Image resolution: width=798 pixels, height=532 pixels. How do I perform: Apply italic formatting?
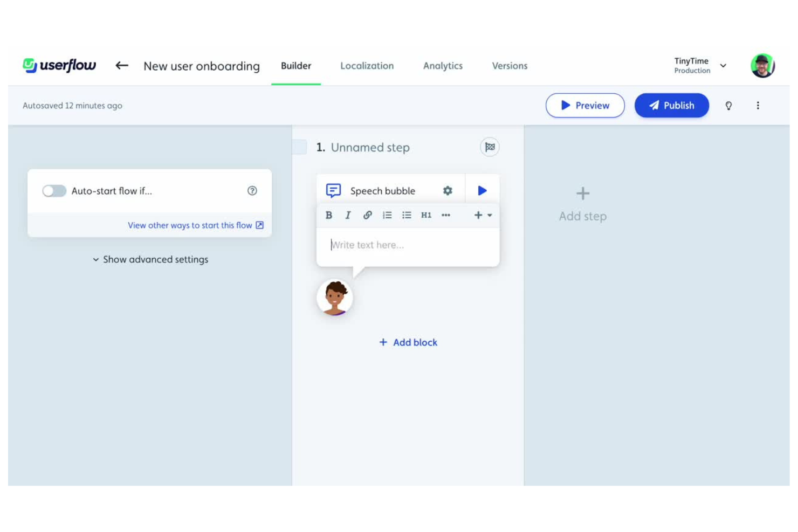point(348,215)
